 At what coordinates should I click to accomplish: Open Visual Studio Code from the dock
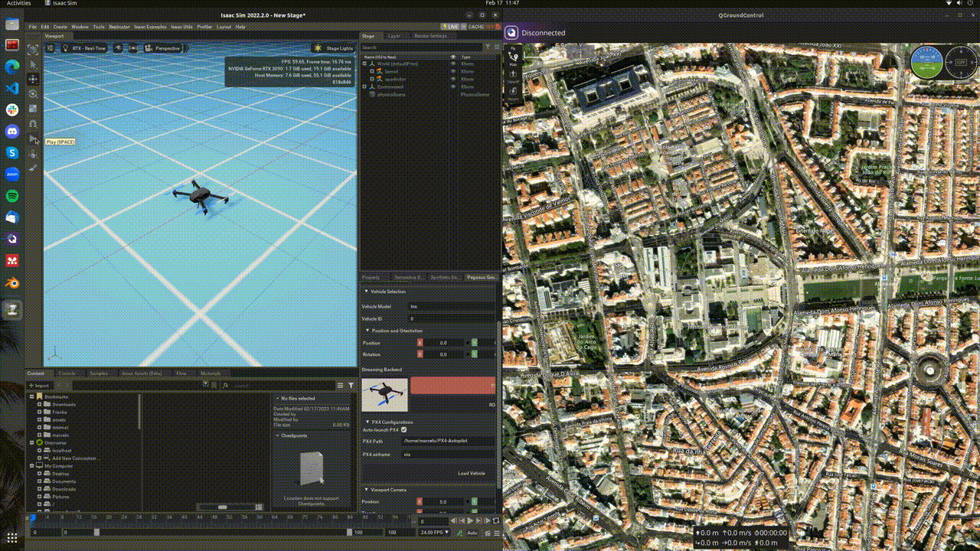[12, 88]
